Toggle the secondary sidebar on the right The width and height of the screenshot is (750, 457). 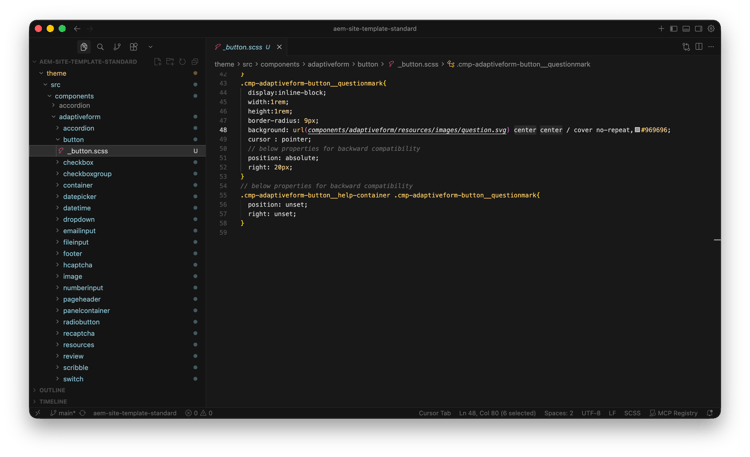(698, 29)
